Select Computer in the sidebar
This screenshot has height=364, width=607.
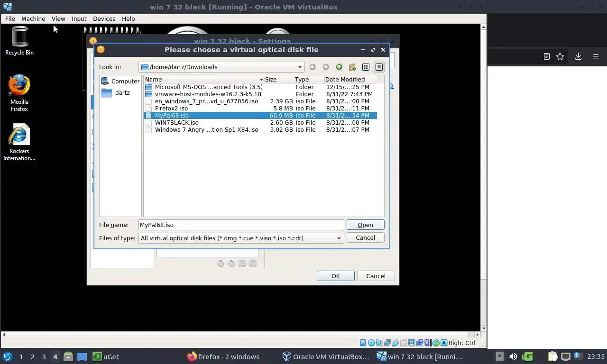coord(120,82)
